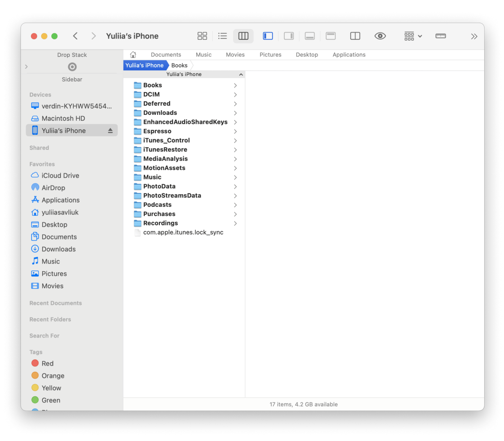Filter by Green tag

point(72,400)
